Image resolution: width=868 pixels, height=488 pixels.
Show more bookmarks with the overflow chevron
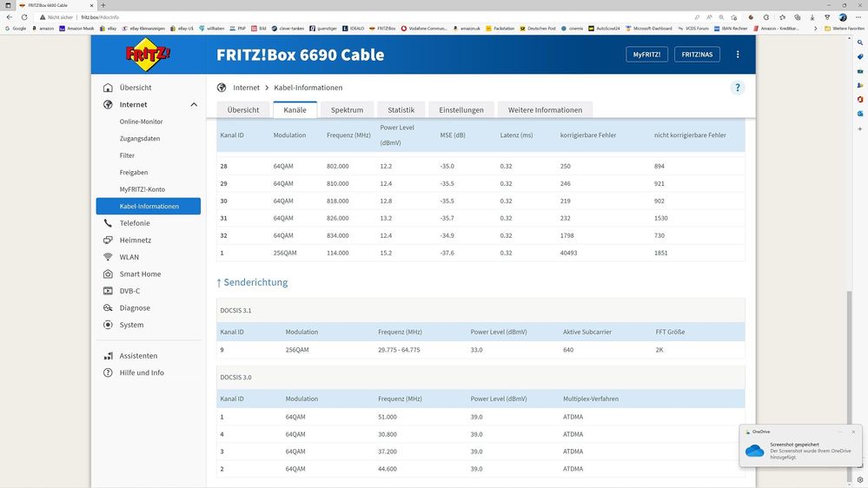(x=815, y=28)
